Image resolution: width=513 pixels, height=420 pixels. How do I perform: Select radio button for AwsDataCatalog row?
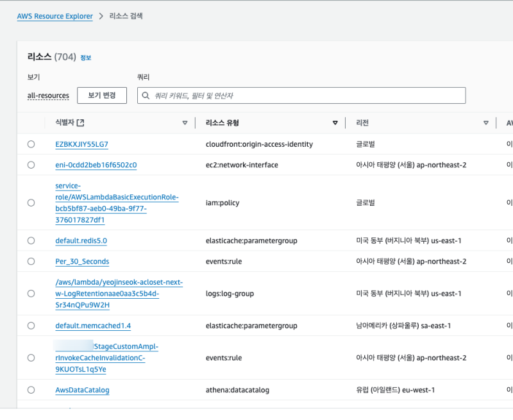31,390
